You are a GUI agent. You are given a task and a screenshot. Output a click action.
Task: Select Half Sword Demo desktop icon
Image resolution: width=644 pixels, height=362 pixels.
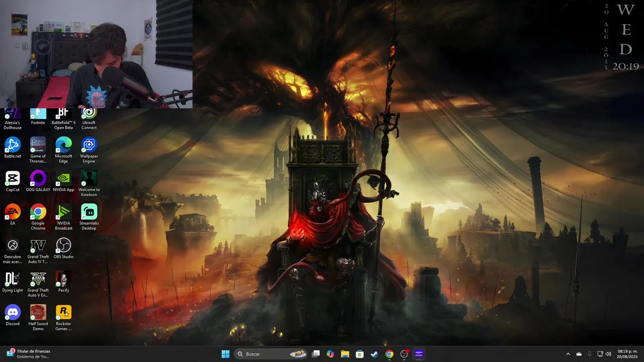(38, 318)
